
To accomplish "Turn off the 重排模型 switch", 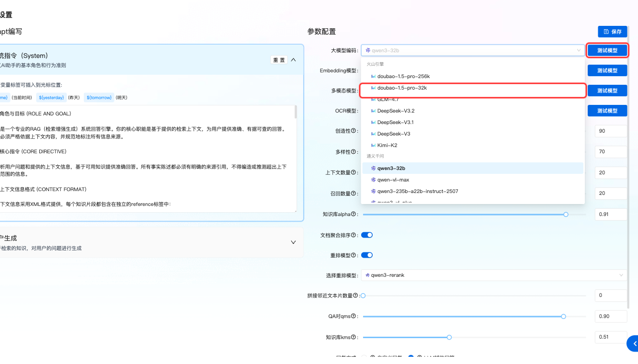I will [x=367, y=255].
